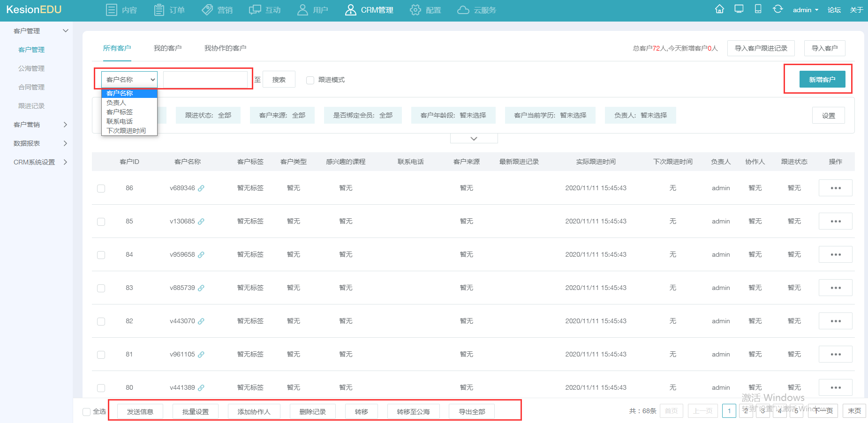The width and height of the screenshot is (868, 423).
Task: Choose 负责人 in the dropdown list
Action: coord(129,103)
